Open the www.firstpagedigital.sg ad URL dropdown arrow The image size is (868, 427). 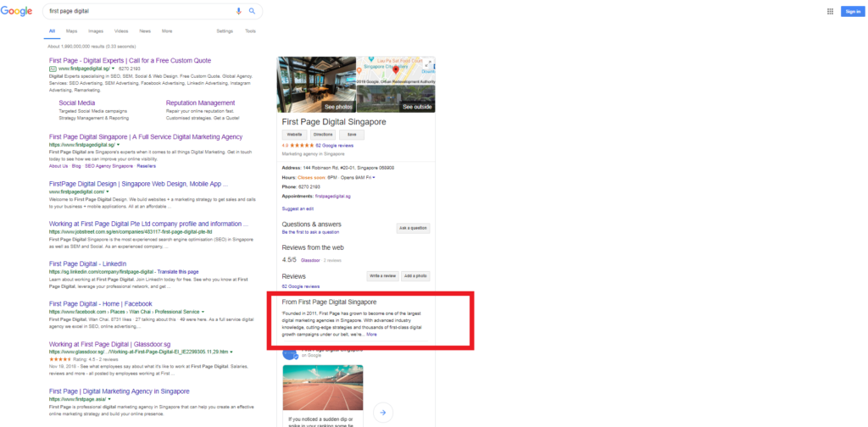(x=113, y=69)
